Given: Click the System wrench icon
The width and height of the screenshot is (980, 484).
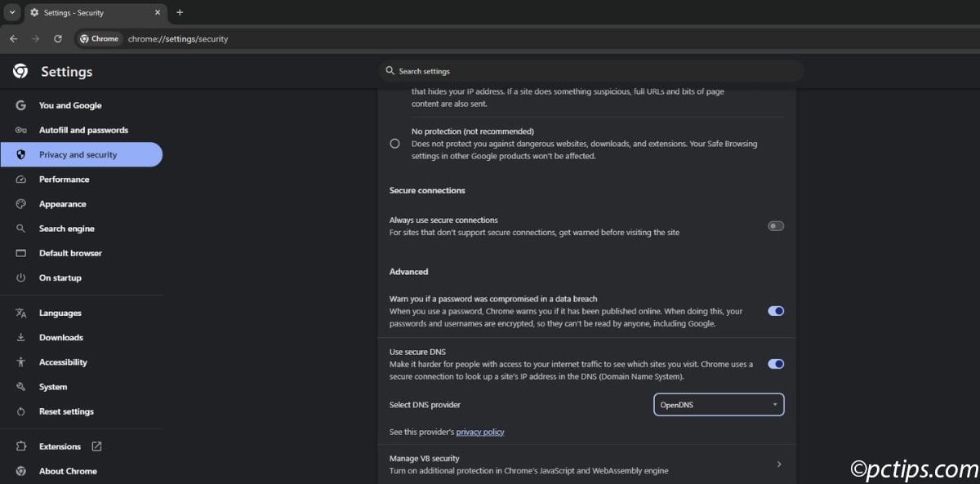Looking at the screenshot, I should (21, 387).
